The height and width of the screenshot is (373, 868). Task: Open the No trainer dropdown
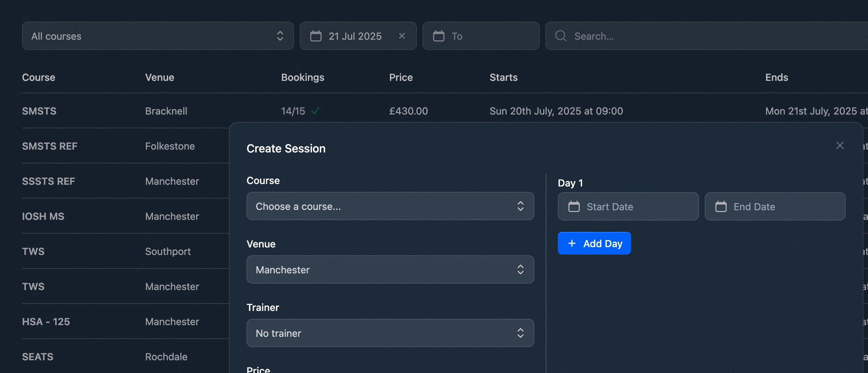(x=390, y=333)
